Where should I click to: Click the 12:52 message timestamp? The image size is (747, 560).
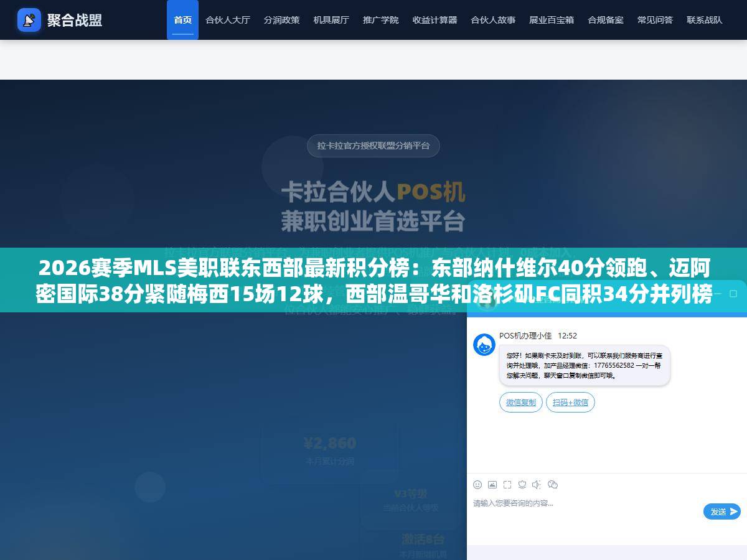tap(567, 335)
